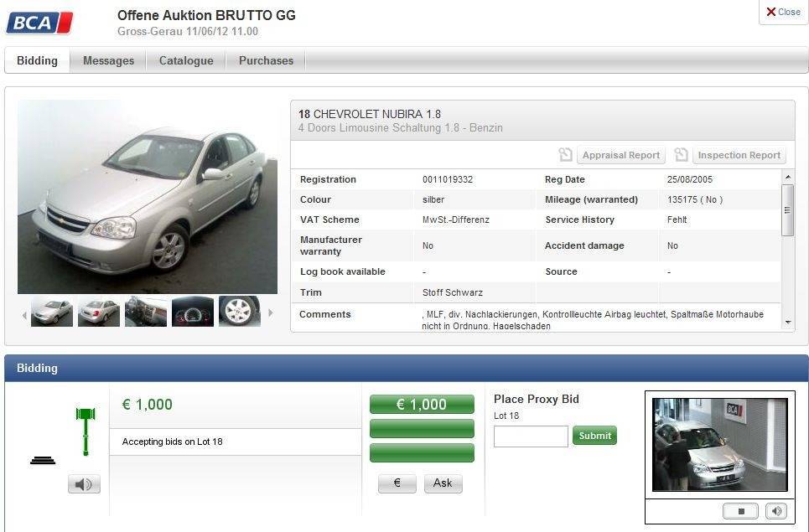Screen dimensions: 809x532
Task: Select front-view car thumbnail
Action: click(52, 312)
